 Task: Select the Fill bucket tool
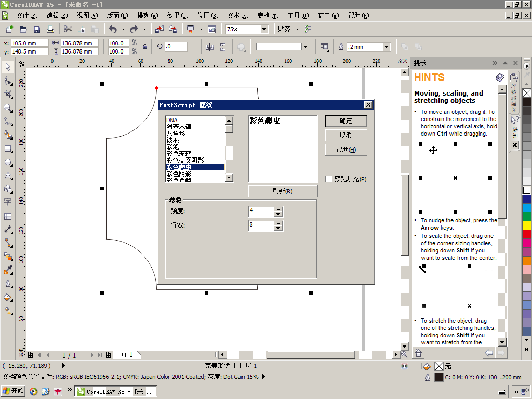click(x=8, y=297)
